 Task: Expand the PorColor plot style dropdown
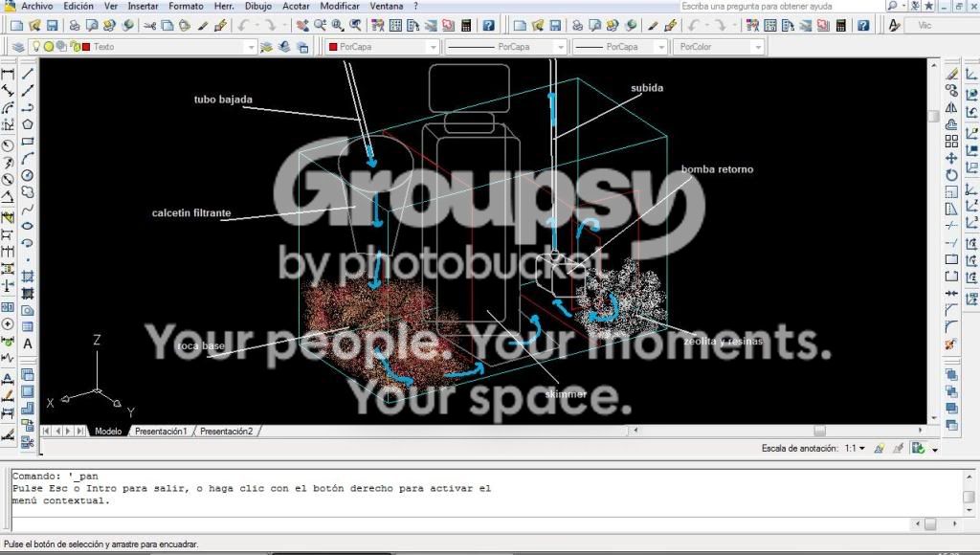pyautogui.click(x=758, y=47)
